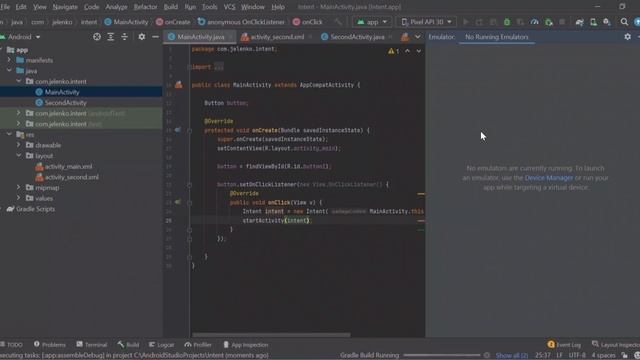Click the implements gutter icon beside onClick
The width and height of the screenshot is (640, 360).
[178, 202]
